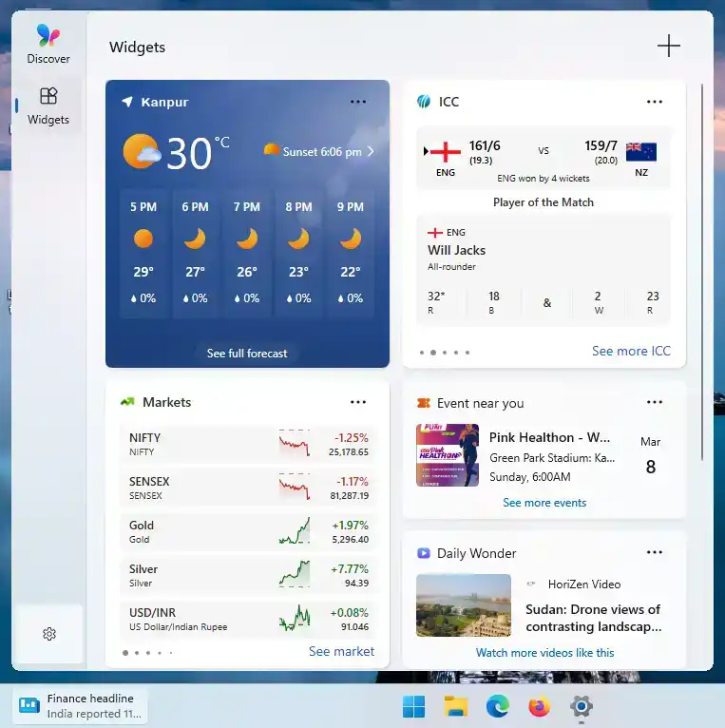Open Daily Wonder widget options menu
Image resolution: width=725 pixels, height=728 pixels.
(655, 553)
